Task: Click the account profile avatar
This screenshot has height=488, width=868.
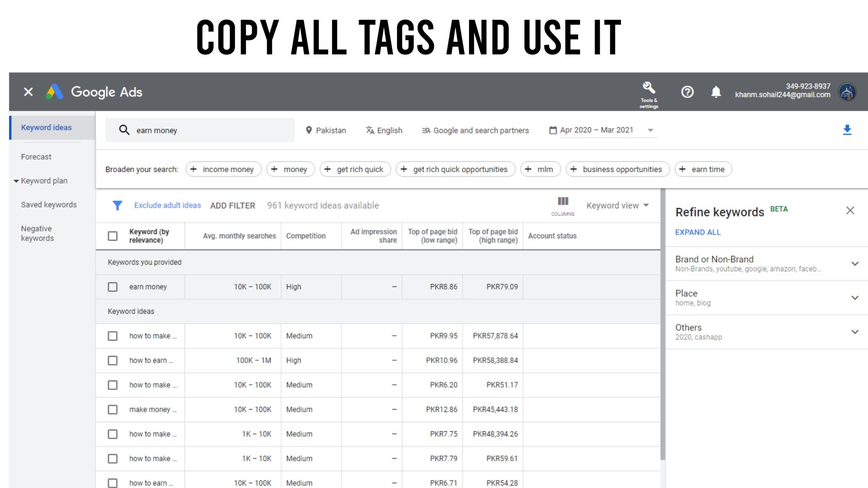Action: coord(847,91)
